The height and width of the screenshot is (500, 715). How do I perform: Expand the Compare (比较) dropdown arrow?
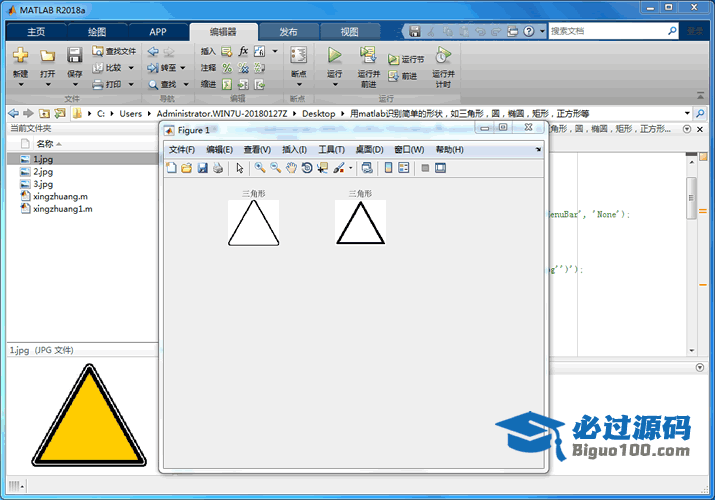(130, 68)
